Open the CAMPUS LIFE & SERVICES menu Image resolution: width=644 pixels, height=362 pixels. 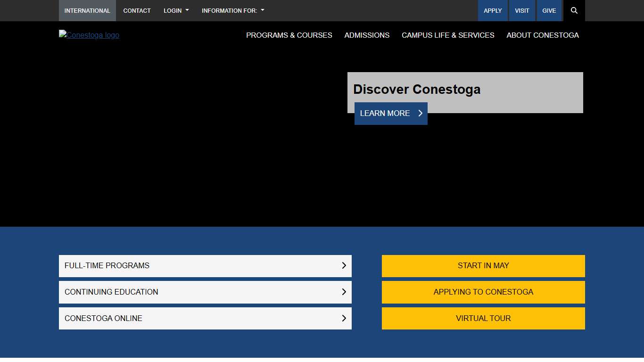pyautogui.click(x=448, y=35)
